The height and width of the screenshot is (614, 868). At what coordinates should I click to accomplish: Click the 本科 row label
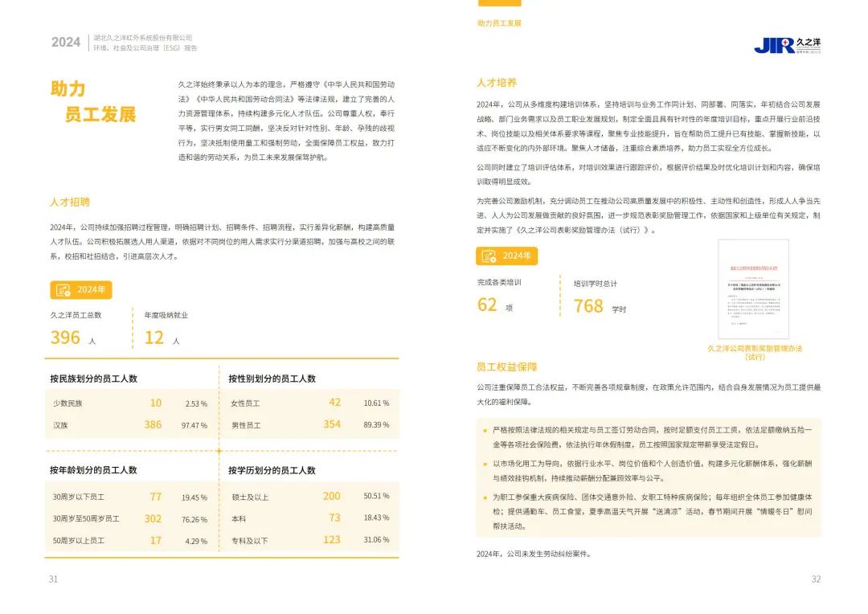[239, 519]
